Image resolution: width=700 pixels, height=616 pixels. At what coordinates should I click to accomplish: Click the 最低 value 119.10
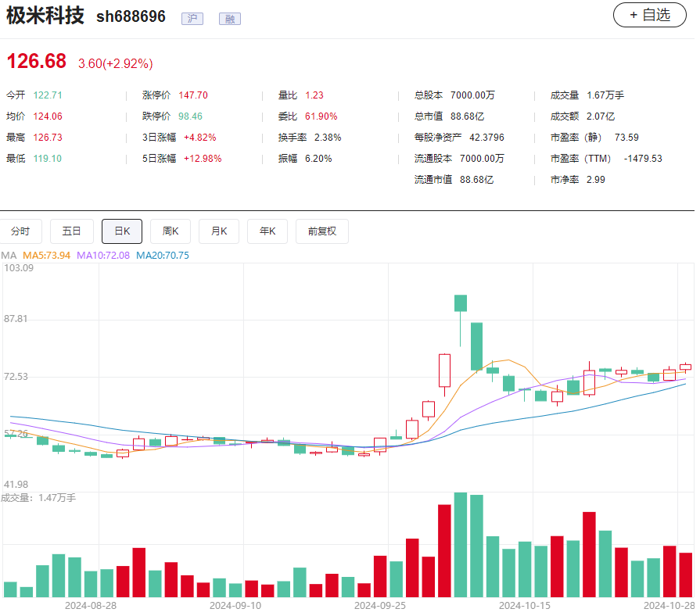click(48, 159)
